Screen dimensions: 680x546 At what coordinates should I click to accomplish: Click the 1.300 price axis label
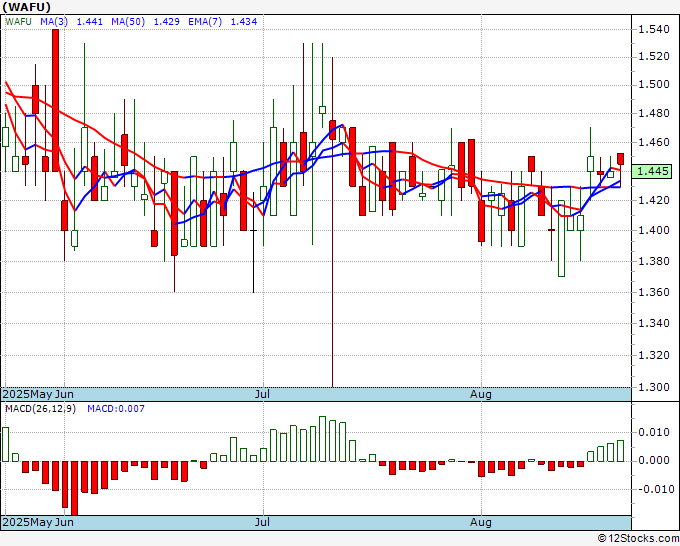click(654, 387)
